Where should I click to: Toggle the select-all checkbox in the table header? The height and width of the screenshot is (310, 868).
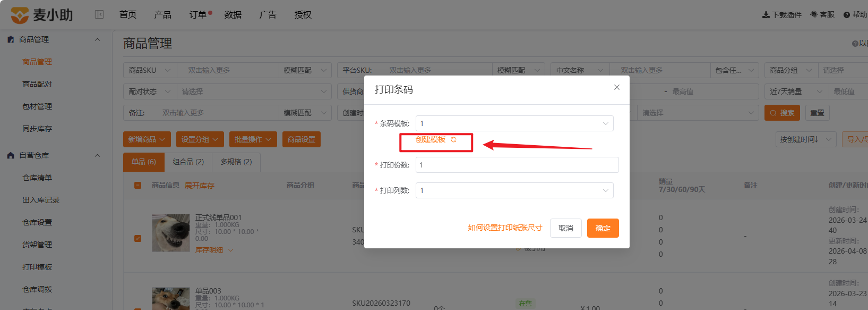coord(138,186)
